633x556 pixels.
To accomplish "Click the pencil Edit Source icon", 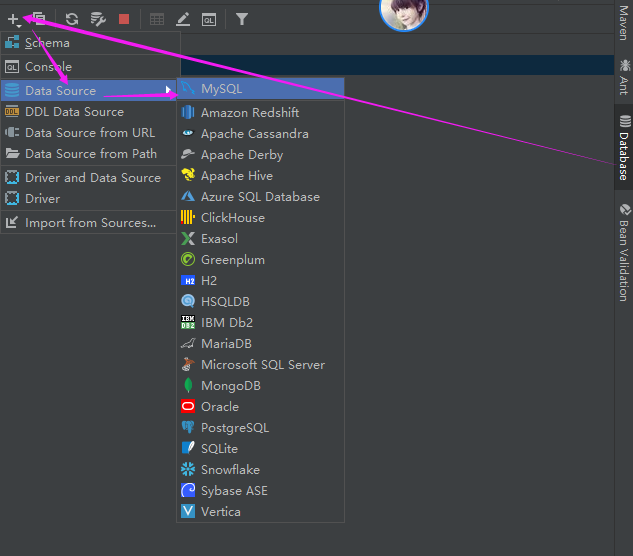I will click(183, 19).
